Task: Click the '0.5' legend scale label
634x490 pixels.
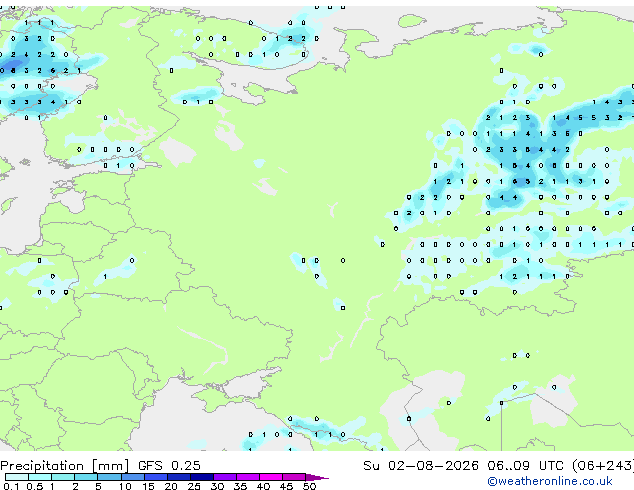Action: [35, 486]
